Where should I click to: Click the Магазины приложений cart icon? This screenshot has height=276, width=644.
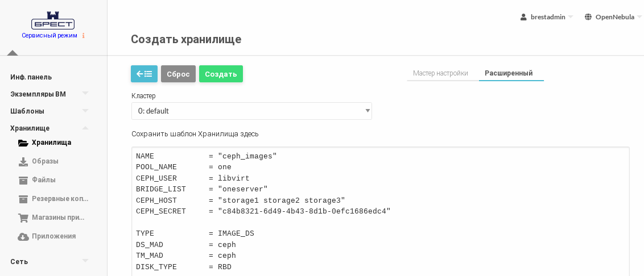(x=23, y=218)
